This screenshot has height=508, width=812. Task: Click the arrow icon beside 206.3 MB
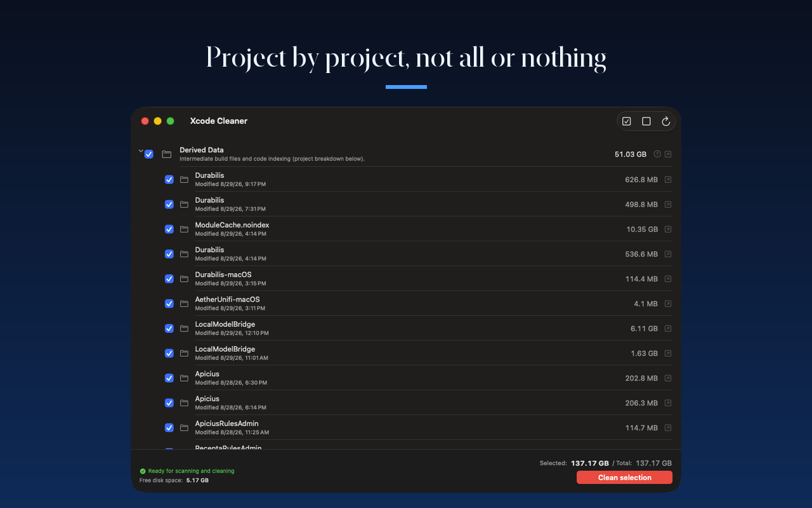tap(668, 403)
